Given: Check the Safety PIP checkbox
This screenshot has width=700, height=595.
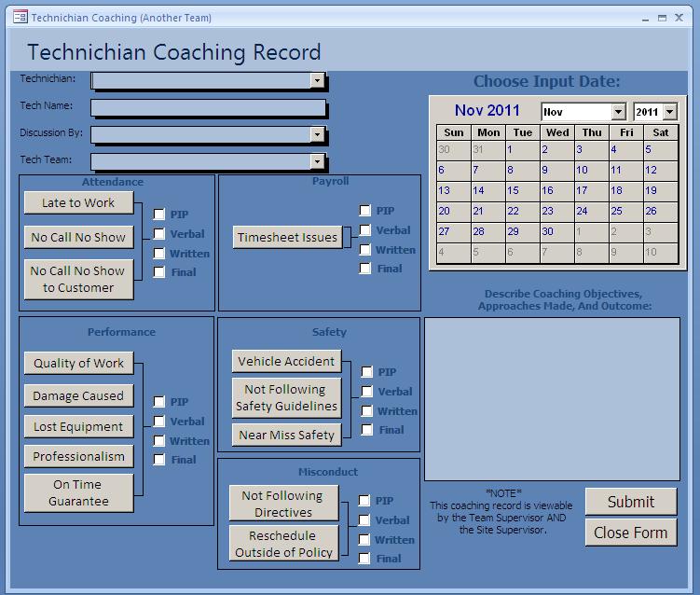Looking at the screenshot, I should (366, 372).
